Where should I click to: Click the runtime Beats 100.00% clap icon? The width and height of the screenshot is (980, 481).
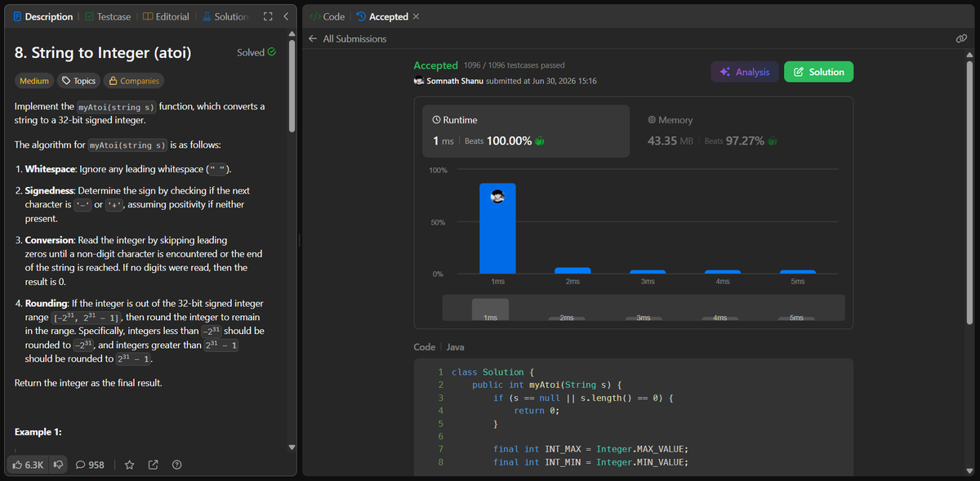pos(539,140)
